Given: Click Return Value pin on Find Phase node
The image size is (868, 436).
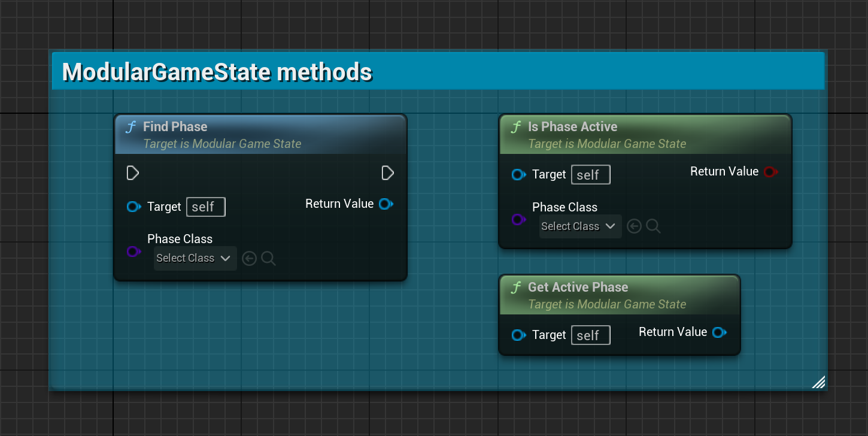Looking at the screenshot, I should click(x=386, y=204).
